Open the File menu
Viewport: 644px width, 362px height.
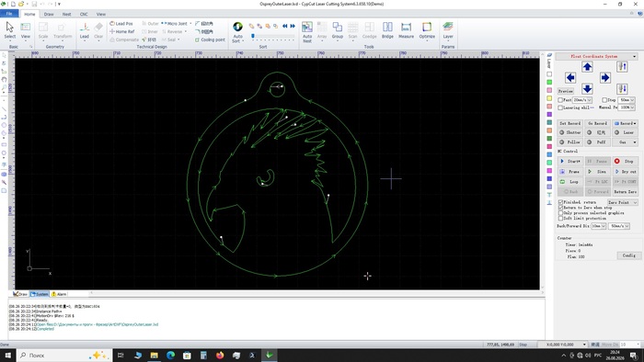click(9, 14)
